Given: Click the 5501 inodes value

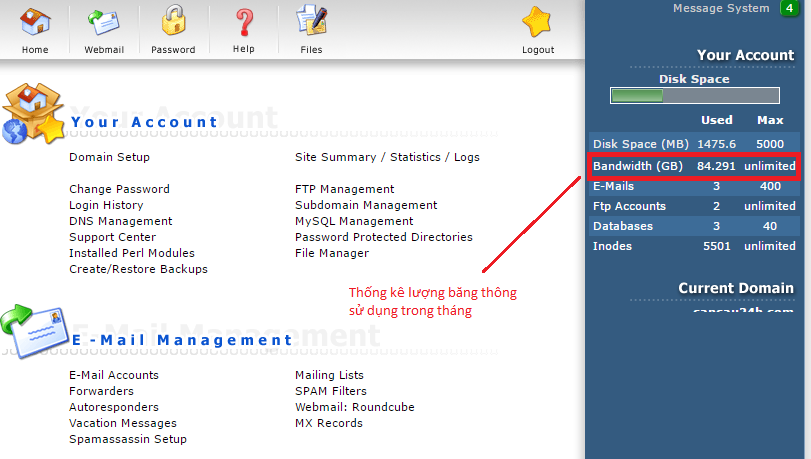Looking at the screenshot, I should [716, 246].
